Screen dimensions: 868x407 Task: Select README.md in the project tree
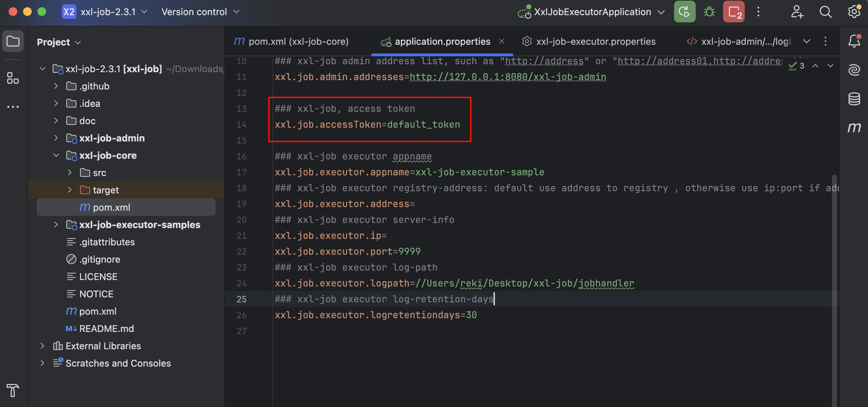coord(106,328)
